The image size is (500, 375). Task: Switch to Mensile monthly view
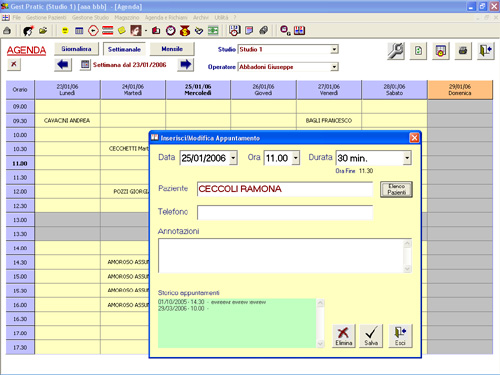coord(172,49)
